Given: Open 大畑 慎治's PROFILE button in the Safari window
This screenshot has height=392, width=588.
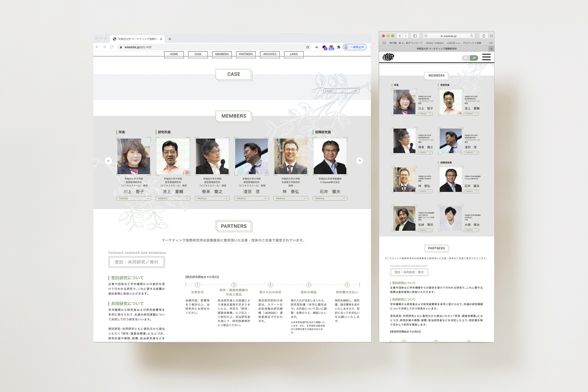Looking at the screenshot, I should [472, 230].
